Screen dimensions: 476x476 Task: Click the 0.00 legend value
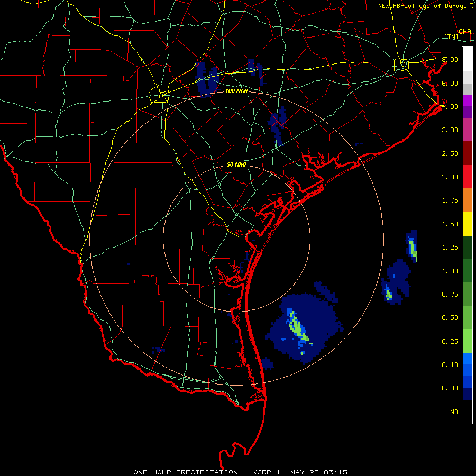(450, 388)
